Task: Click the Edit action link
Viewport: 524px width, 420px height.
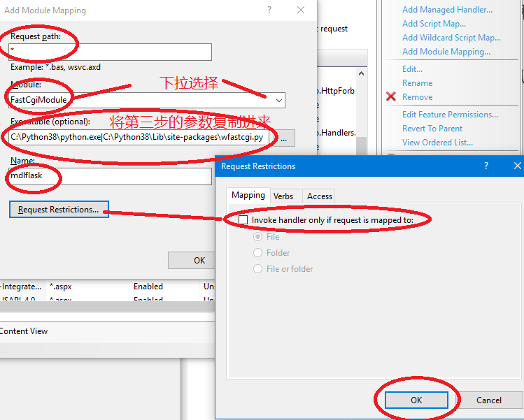Action: (412, 69)
